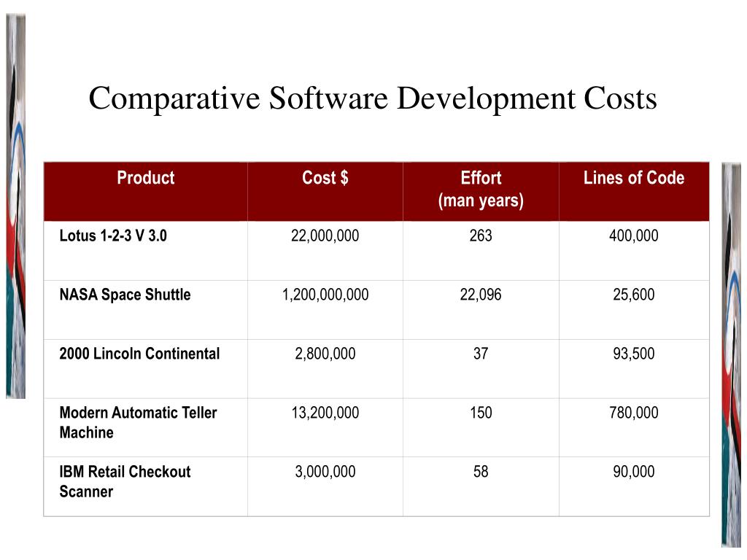The image size is (747, 560).
Task: Click the lines of code value '400,000'
Action: click(634, 236)
